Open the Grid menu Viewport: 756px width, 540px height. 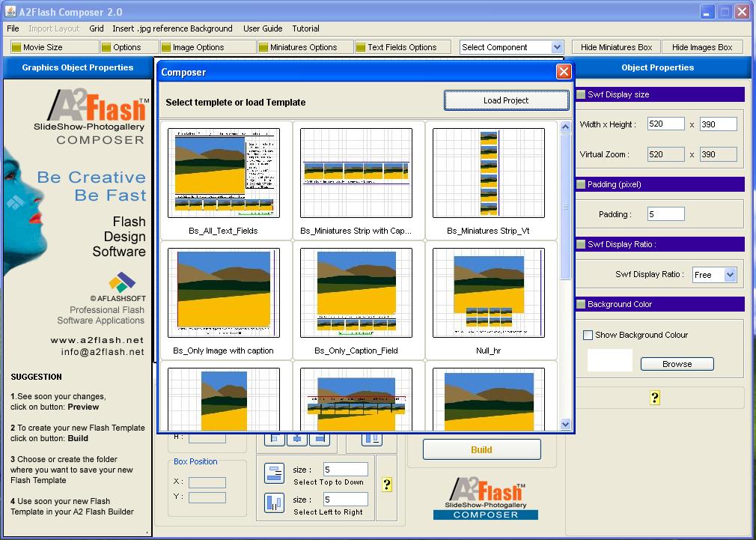click(97, 28)
